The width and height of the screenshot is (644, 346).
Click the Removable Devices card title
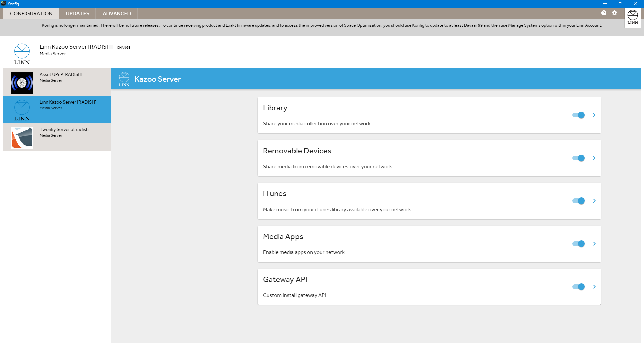click(x=297, y=151)
